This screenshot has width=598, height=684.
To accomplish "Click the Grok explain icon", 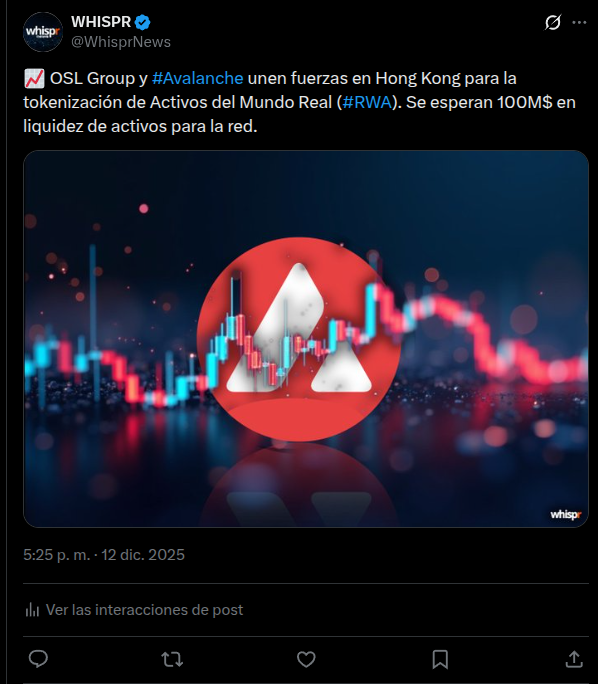I will pos(553,22).
